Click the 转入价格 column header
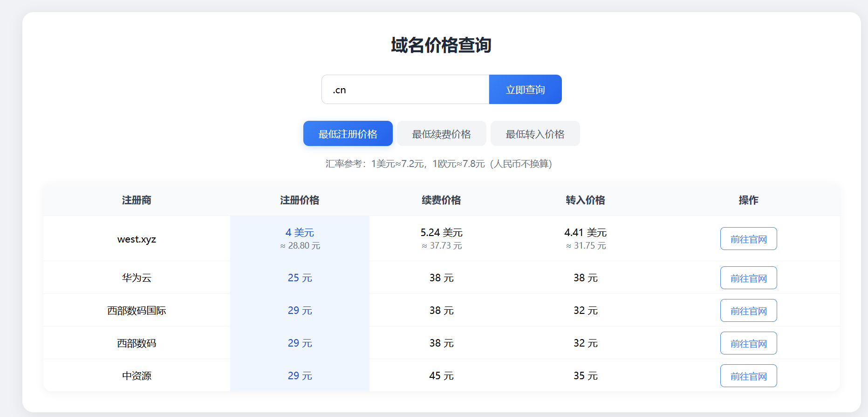The width and height of the screenshot is (868, 417). (x=585, y=200)
